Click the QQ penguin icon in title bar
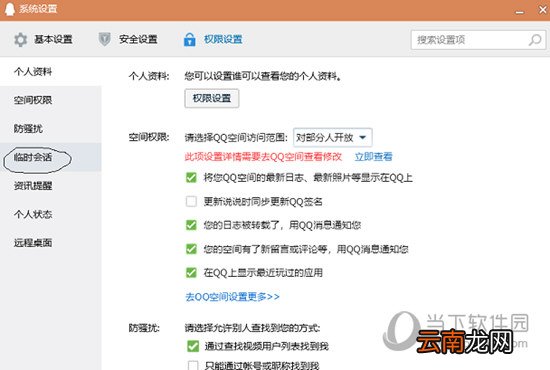 tap(9, 9)
